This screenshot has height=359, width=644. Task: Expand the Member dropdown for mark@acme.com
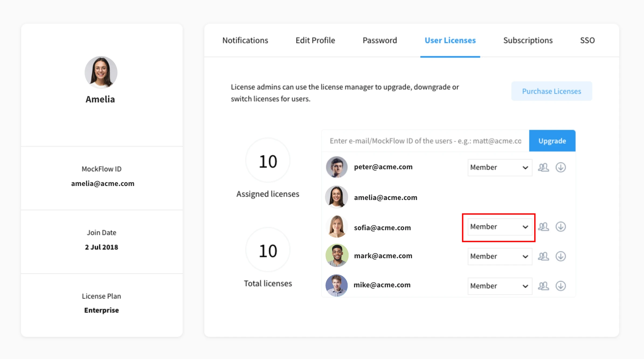(x=500, y=256)
